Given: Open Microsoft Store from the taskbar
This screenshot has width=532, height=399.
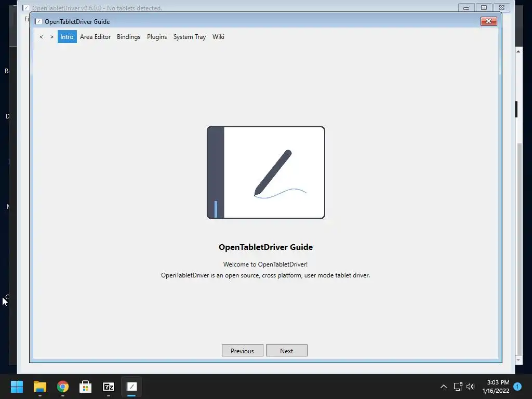Looking at the screenshot, I should pyautogui.click(x=86, y=387).
